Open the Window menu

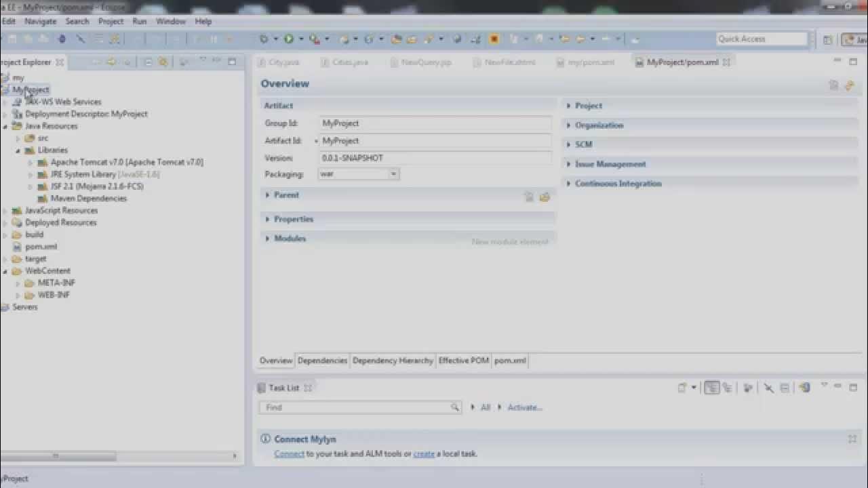coord(171,22)
